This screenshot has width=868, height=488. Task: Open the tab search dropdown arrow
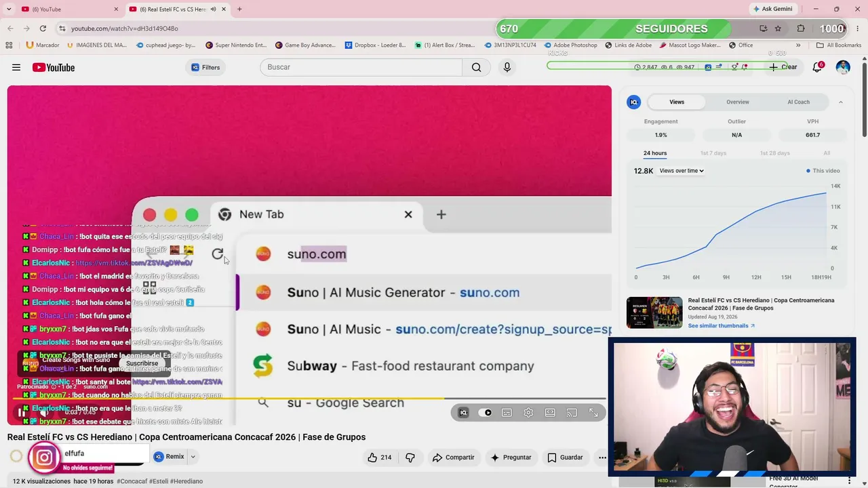(x=9, y=9)
